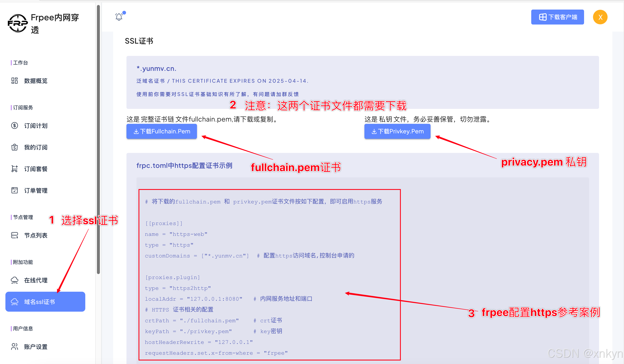Click the [[proxies]] config line

coord(164,223)
